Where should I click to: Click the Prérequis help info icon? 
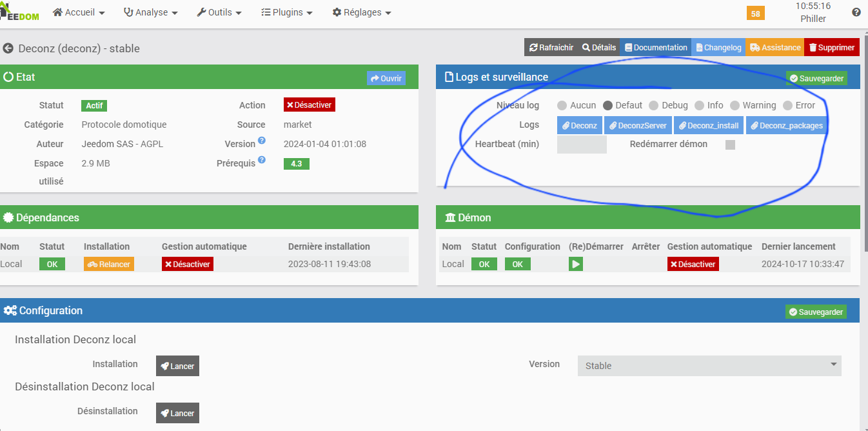click(x=262, y=159)
